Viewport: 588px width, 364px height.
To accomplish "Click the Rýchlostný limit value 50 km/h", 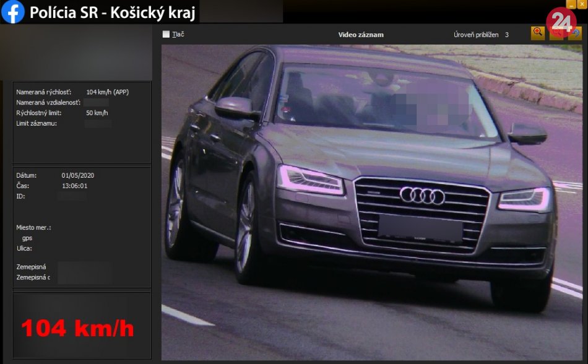I will (97, 113).
